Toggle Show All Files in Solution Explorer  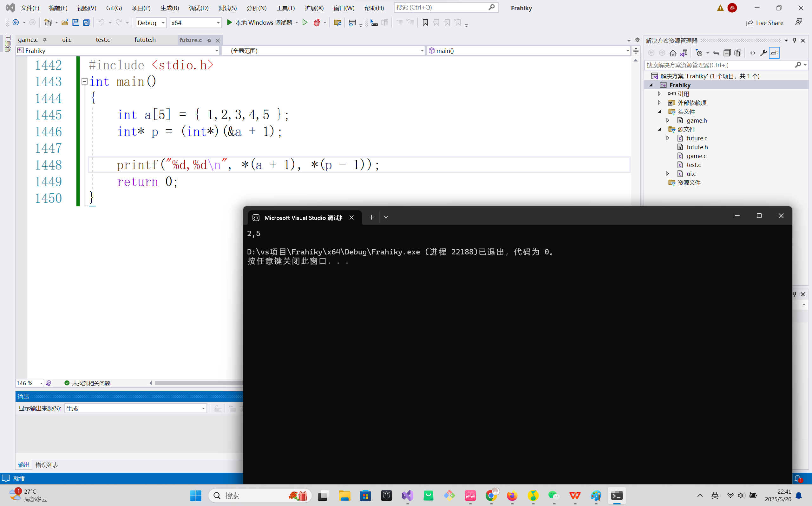pos(738,53)
